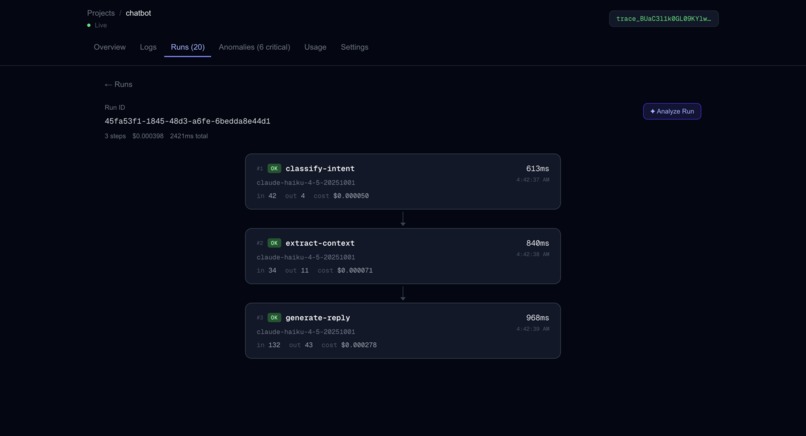Click the Projects breadcrumb link
The height and width of the screenshot is (436, 806).
coord(101,13)
